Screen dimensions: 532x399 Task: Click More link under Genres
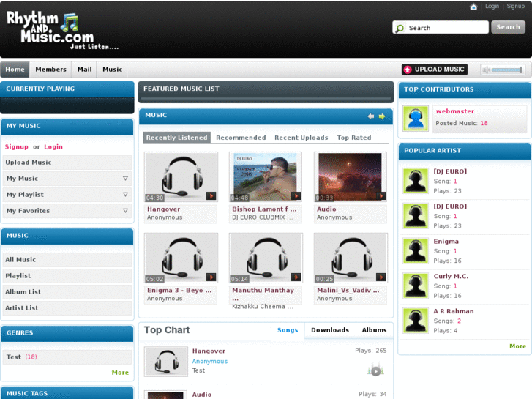click(120, 373)
